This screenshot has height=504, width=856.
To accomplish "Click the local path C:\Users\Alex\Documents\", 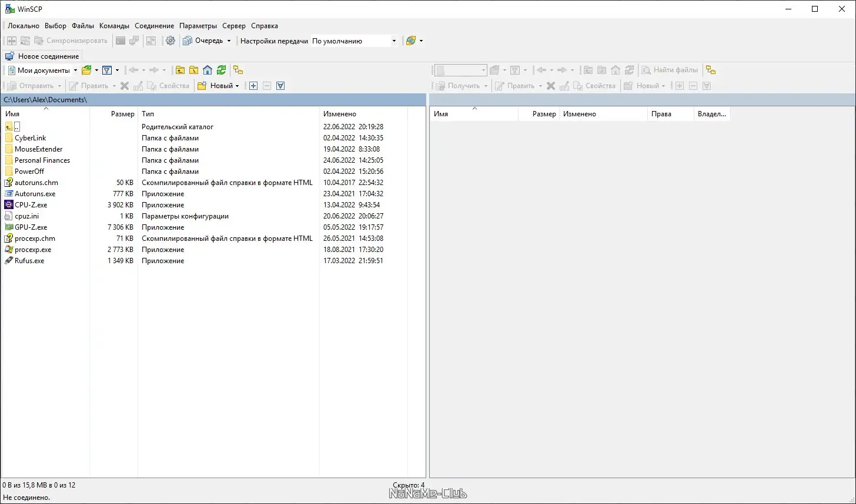I will point(45,100).
